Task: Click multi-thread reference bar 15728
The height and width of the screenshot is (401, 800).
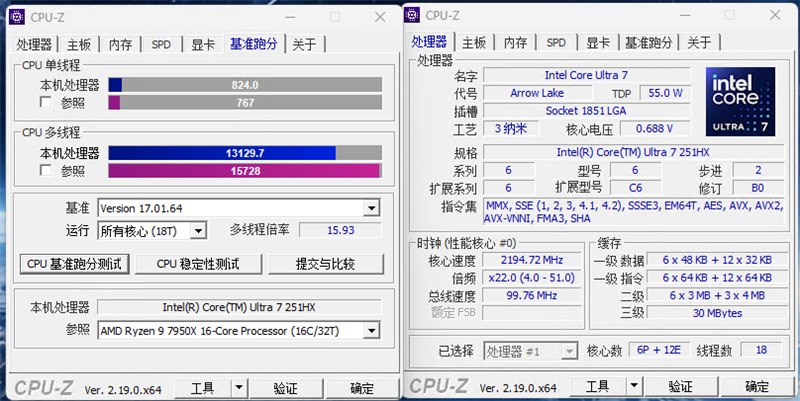Action: coord(245,170)
